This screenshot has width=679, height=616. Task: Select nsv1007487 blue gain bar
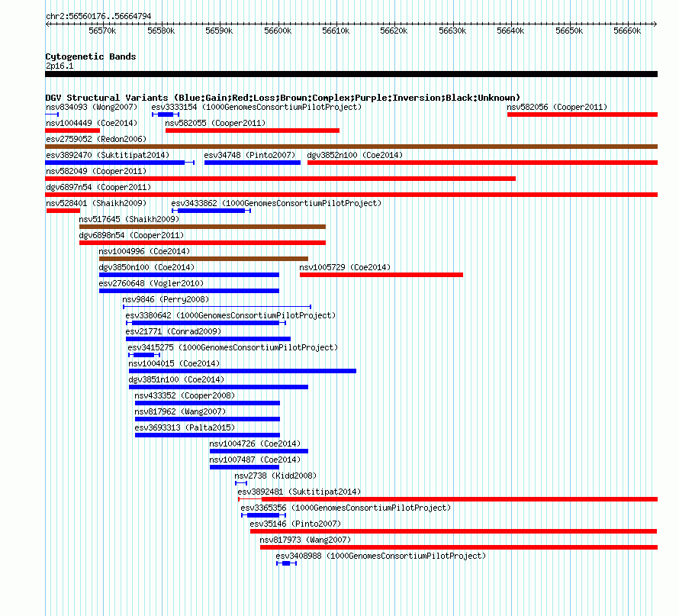[x=244, y=467]
